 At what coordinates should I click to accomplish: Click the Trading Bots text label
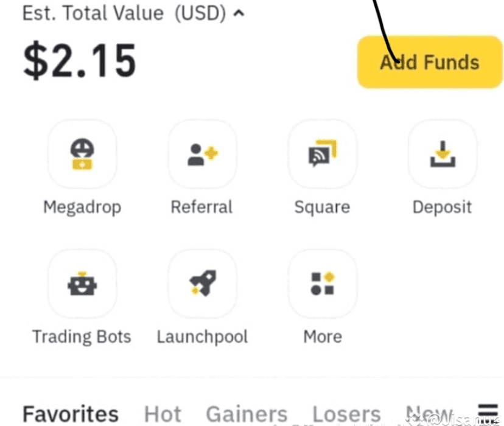coord(82,337)
